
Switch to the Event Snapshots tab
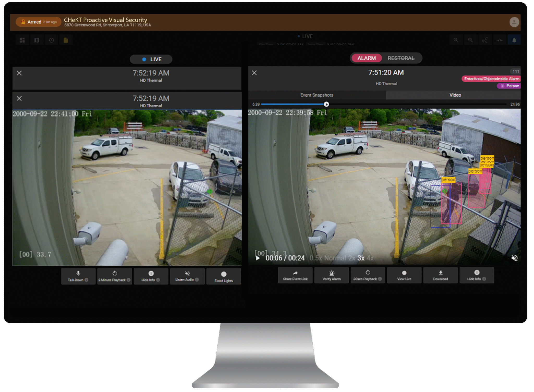(x=316, y=95)
